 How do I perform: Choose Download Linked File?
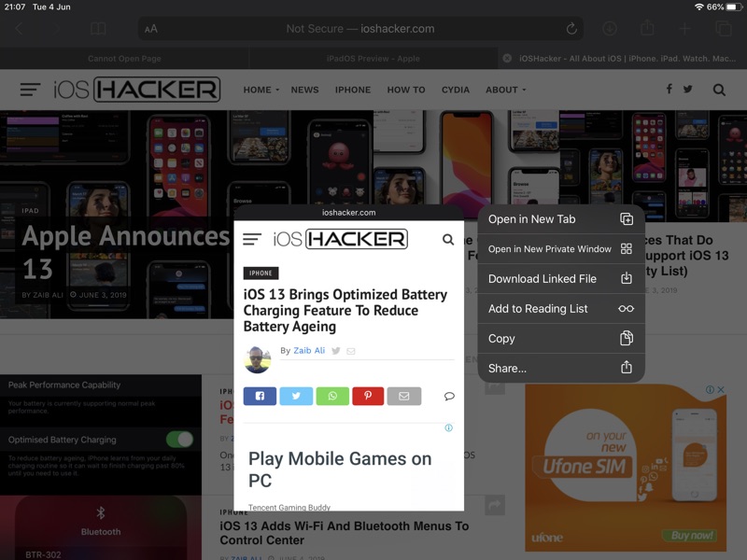[561, 278]
